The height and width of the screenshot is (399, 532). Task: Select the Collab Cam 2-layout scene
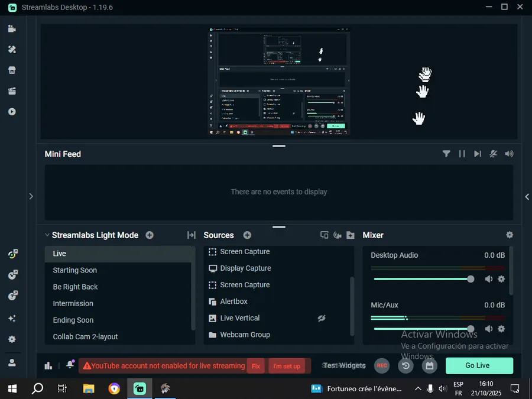click(x=118, y=337)
